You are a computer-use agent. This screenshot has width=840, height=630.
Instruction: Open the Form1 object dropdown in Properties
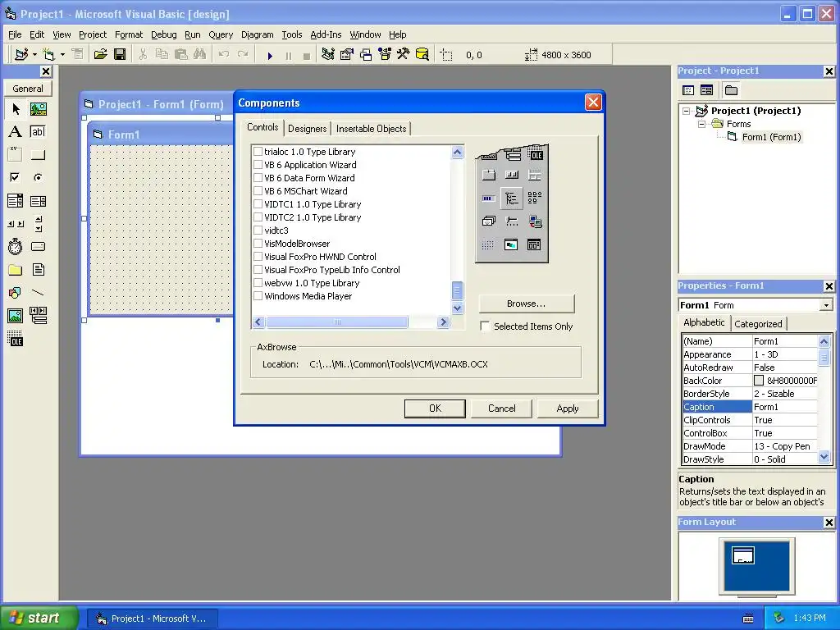point(826,305)
